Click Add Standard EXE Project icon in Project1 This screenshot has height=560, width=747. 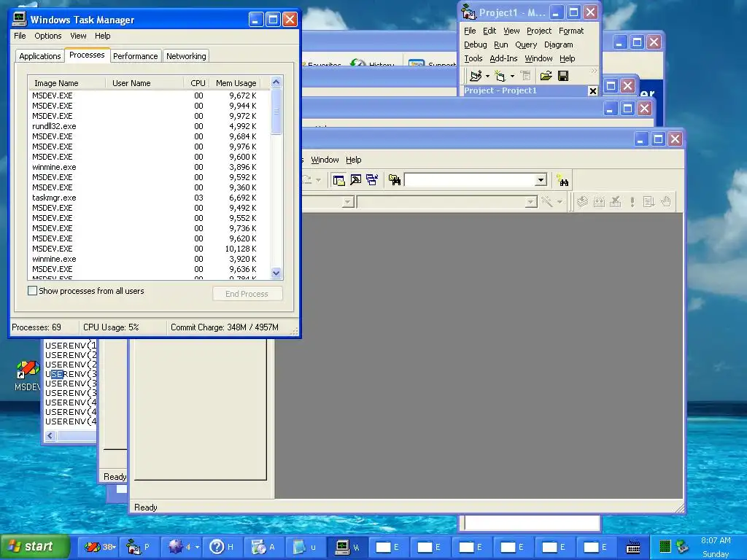pyautogui.click(x=476, y=76)
